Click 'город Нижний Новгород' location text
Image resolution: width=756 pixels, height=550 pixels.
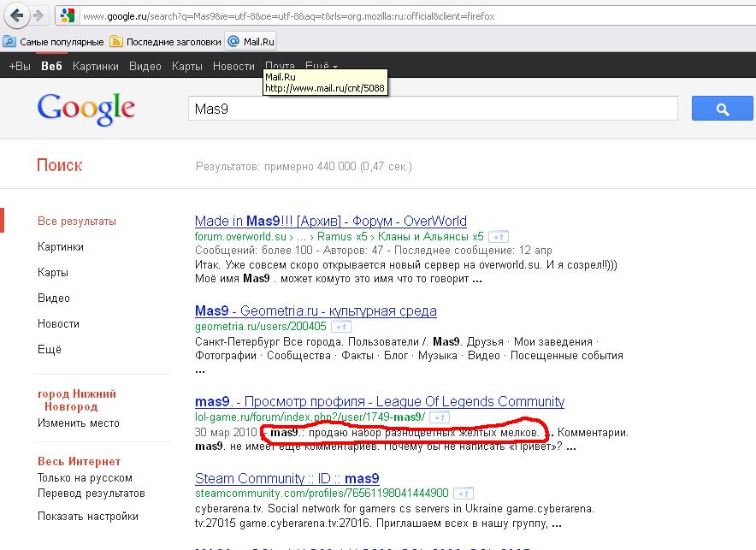pos(77,400)
